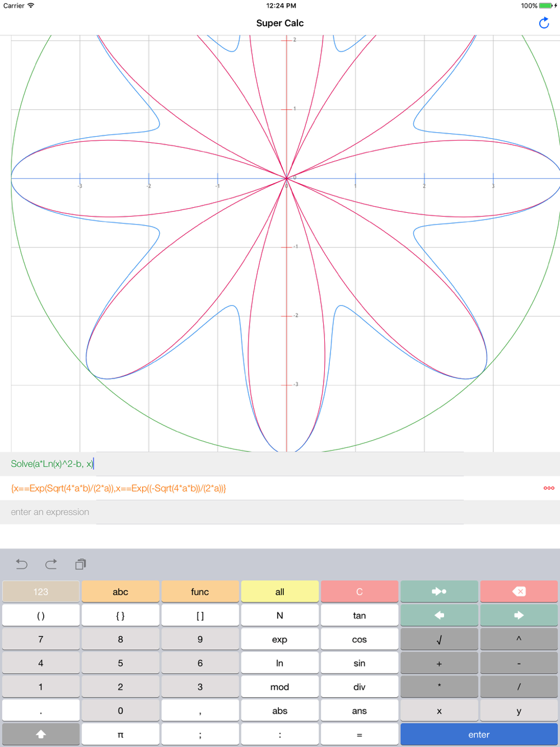Tap the copy/paste clipboard icon
The image size is (560, 747).
coord(81,564)
